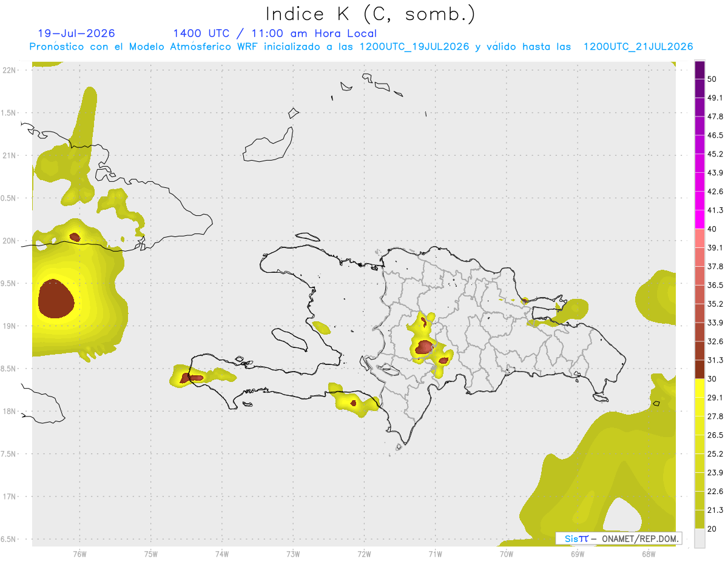Click the legend value "35.2"
This screenshot has height=562, width=728.
(x=715, y=304)
